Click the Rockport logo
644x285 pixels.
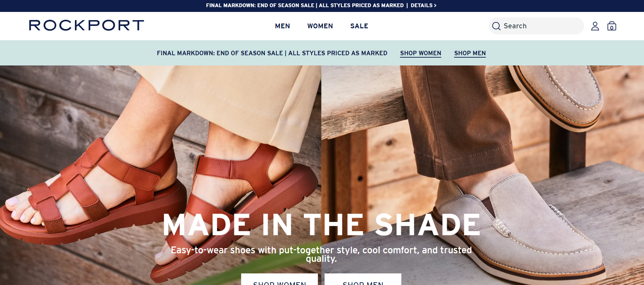pyautogui.click(x=87, y=25)
